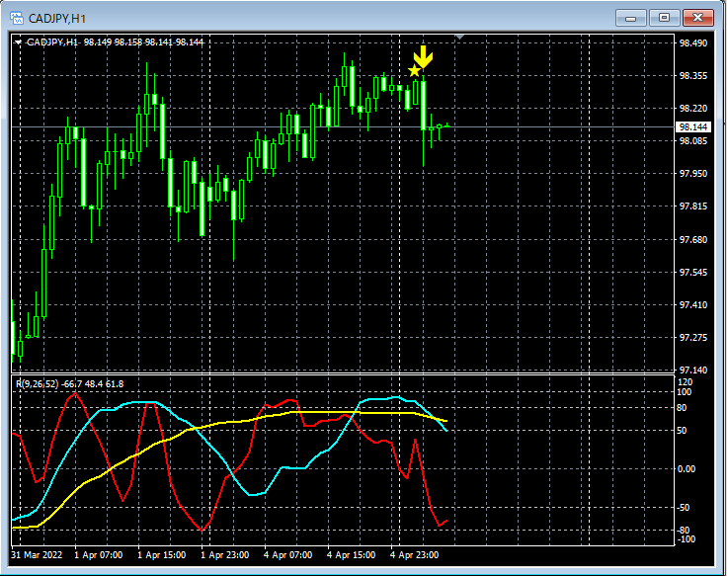This screenshot has width=728, height=576.
Task: Click the chart shift triangle marker at top
Action: point(459,37)
